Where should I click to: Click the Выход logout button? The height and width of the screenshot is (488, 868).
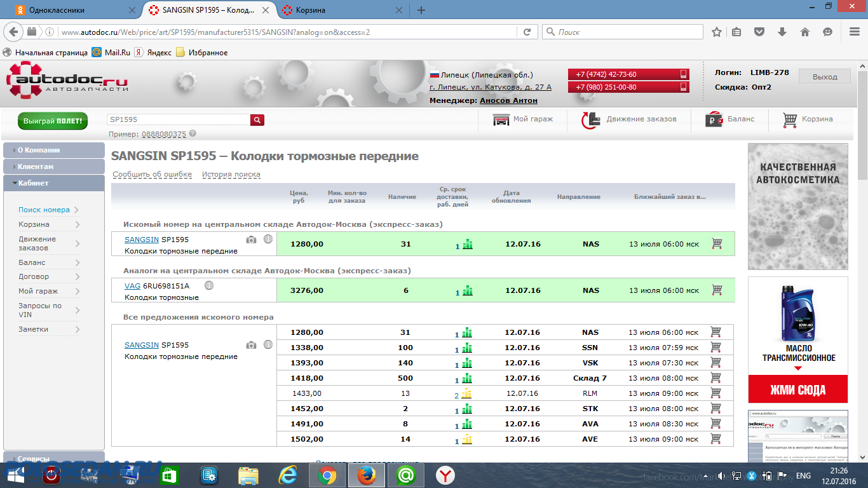pos(825,77)
